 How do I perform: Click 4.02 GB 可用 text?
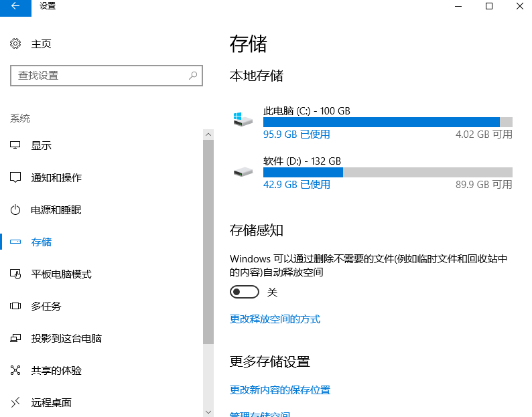(x=484, y=135)
